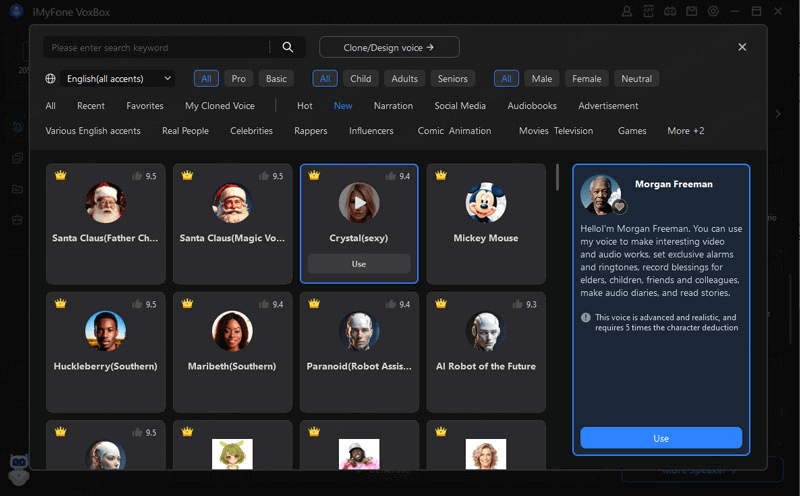Close the voice selection dialog
Viewport: 800px width, 496px height.
[742, 47]
